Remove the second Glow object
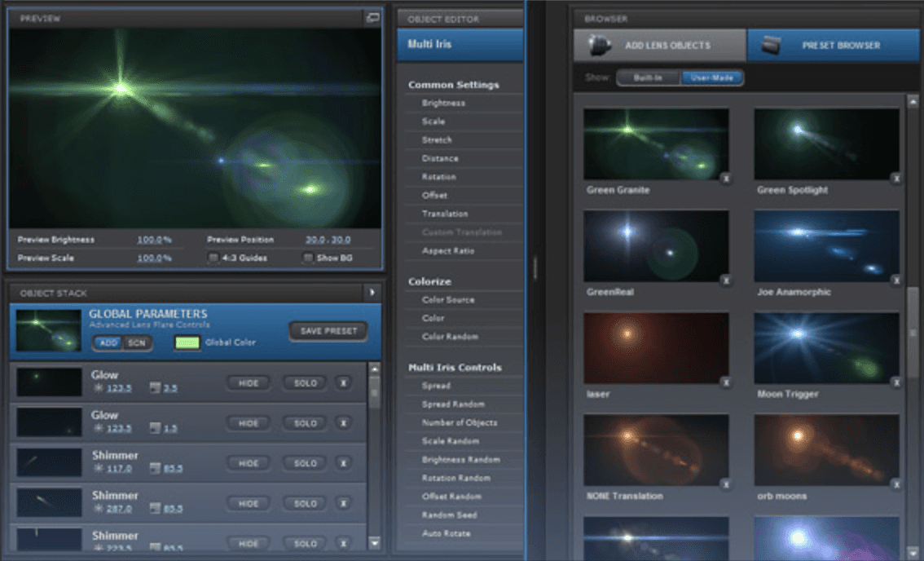 tap(344, 423)
